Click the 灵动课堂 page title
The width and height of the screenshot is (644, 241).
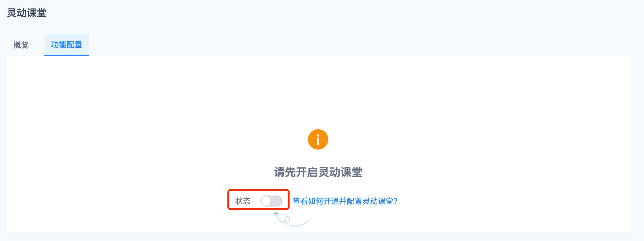click(x=27, y=13)
